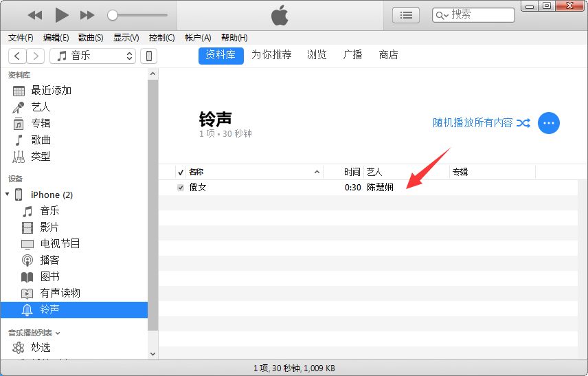Click the rewind previous track icon

pyautogui.click(x=35, y=15)
